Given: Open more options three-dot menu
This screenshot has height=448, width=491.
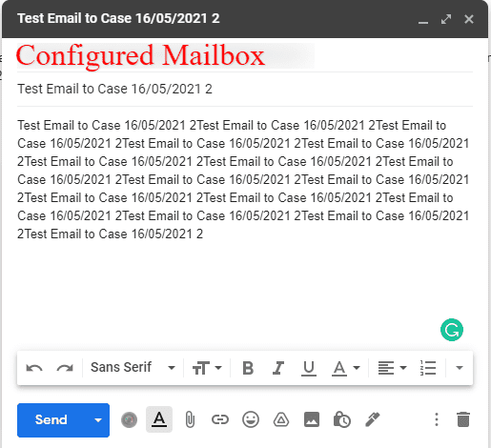Looking at the screenshot, I should click(x=437, y=419).
